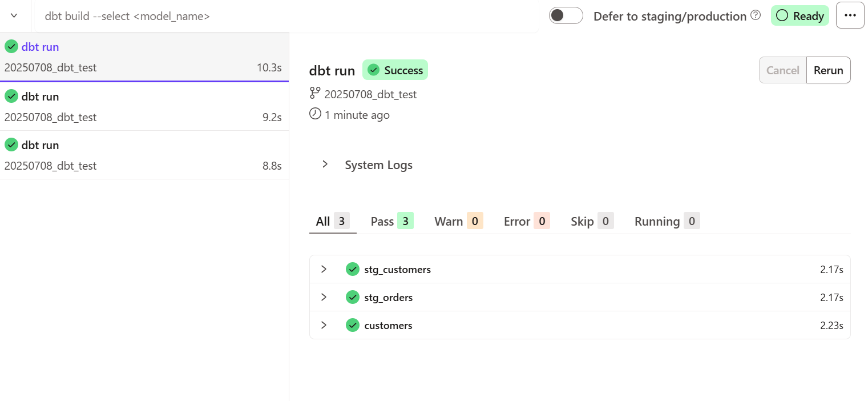This screenshot has width=868, height=401.
Task: Switch to the Error results tab
Action: [x=527, y=222]
